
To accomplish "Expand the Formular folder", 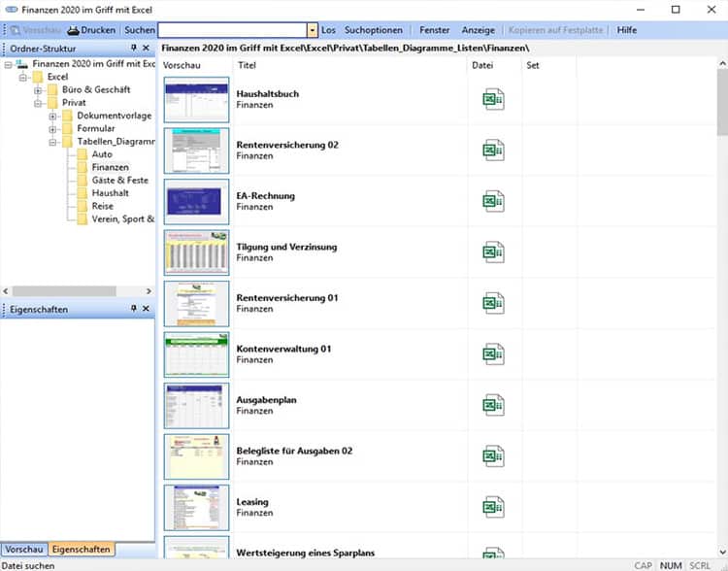I will pyautogui.click(x=52, y=129).
